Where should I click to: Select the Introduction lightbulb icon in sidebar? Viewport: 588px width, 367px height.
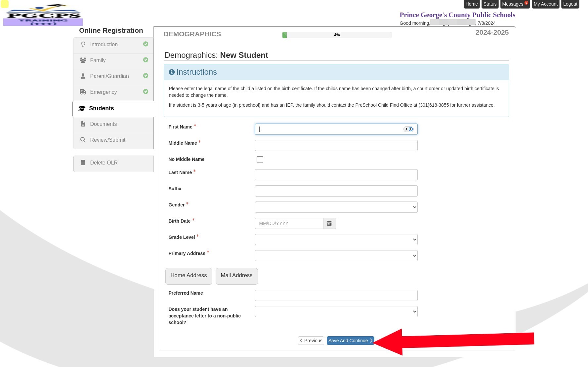click(x=83, y=44)
